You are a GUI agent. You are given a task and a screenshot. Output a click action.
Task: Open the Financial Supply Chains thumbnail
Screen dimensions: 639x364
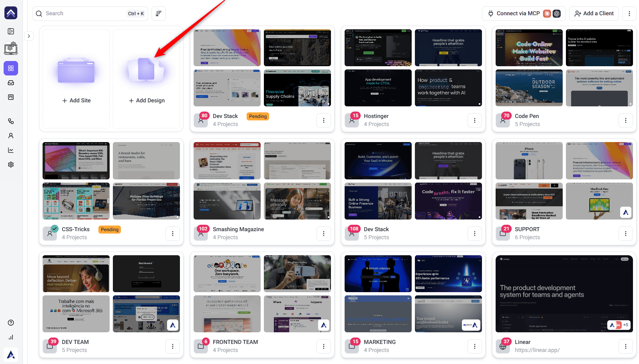coord(297,88)
